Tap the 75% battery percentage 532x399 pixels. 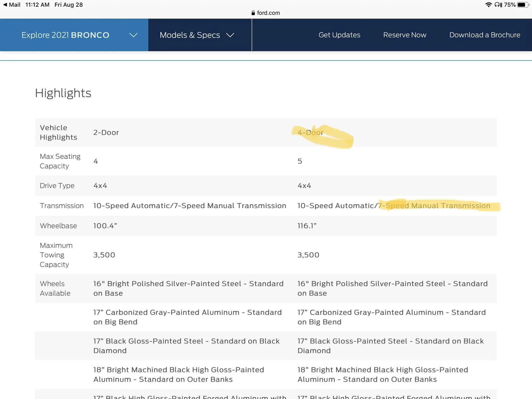(x=510, y=5)
